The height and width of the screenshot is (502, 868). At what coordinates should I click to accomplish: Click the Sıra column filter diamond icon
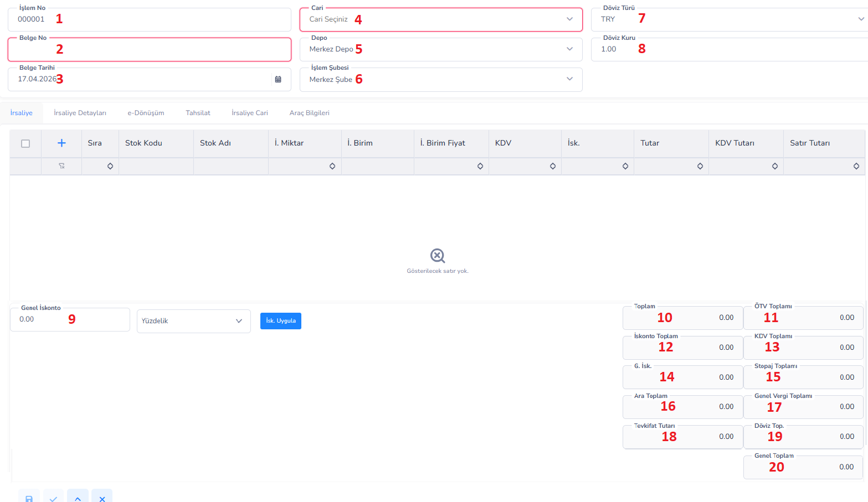tap(110, 166)
